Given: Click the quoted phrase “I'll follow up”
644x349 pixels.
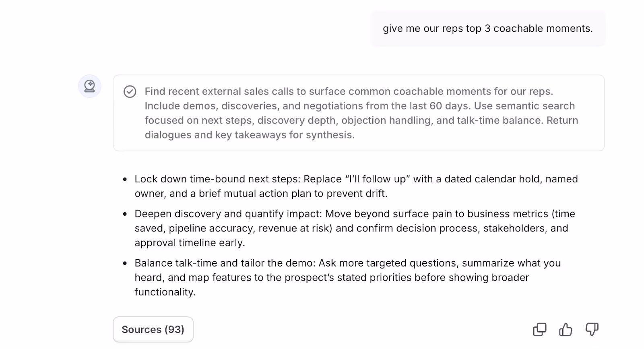Looking at the screenshot, I should (377, 179).
